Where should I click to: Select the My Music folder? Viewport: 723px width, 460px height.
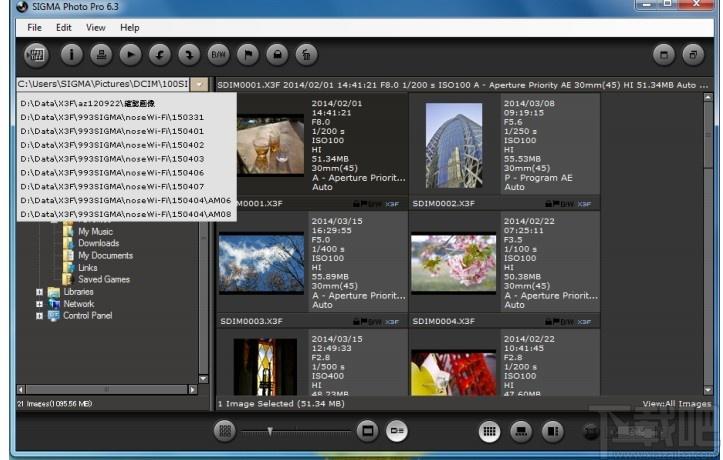point(95,231)
